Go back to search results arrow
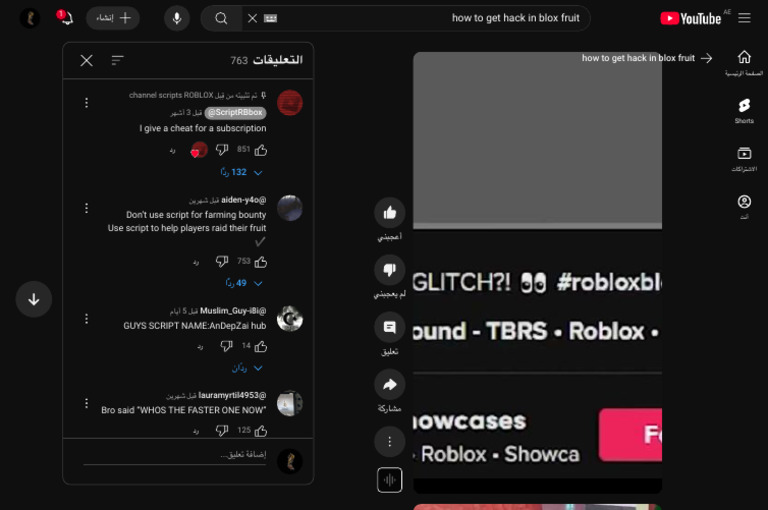 coord(706,58)
